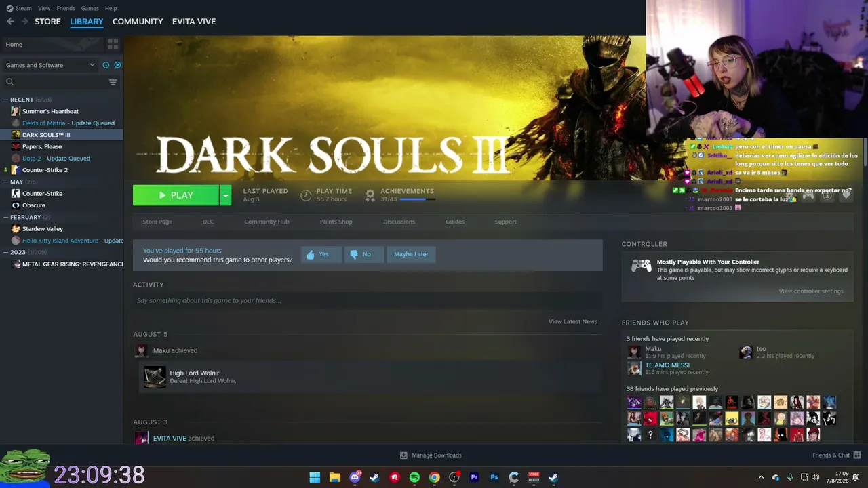Image resolution: width=868 pixels, height=488 pixels.
Task: Visit the Points Shop
Action: [336, 222]
